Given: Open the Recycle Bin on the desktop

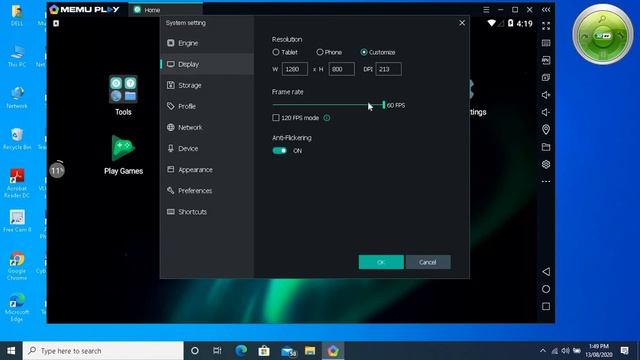Looking at the screenshot, I should 17,139.
